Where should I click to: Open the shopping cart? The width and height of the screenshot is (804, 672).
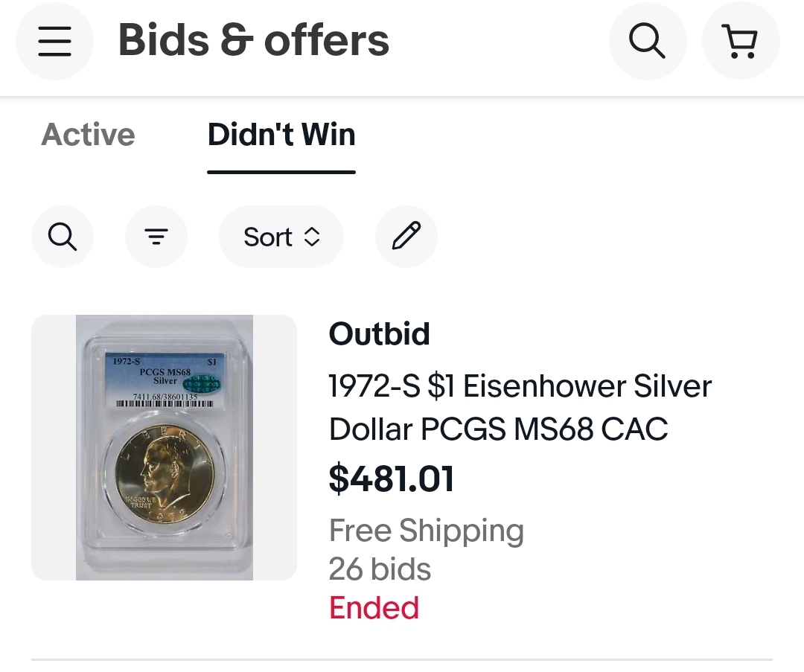(x=741, y=41)
